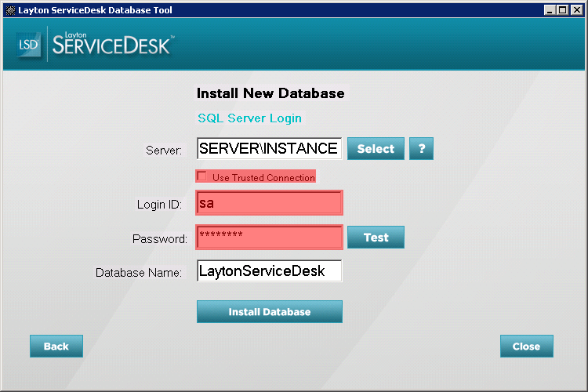Test the SQL connection with Test button
The height and width of the screenshot is (392, 588).
[376, 237]
